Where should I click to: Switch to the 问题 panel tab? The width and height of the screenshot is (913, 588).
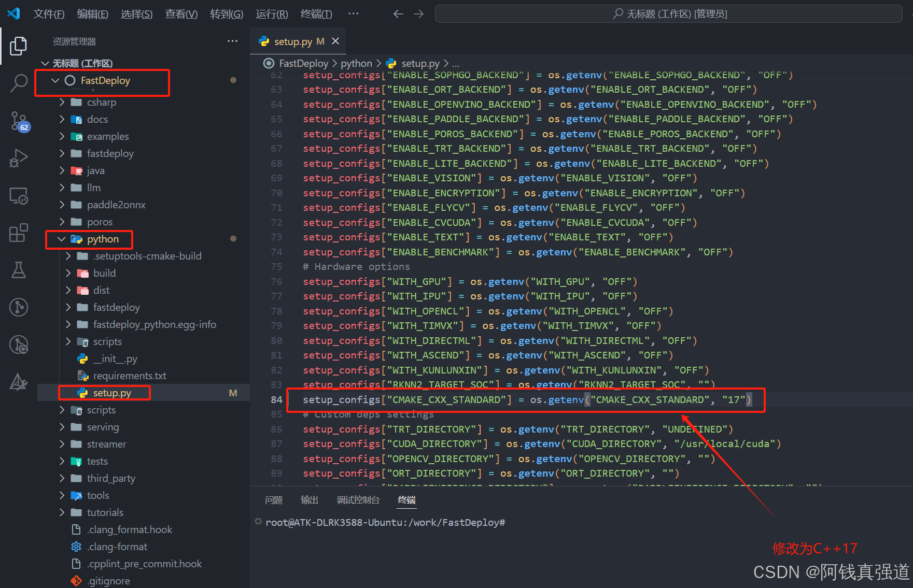(x=274, y=500)
